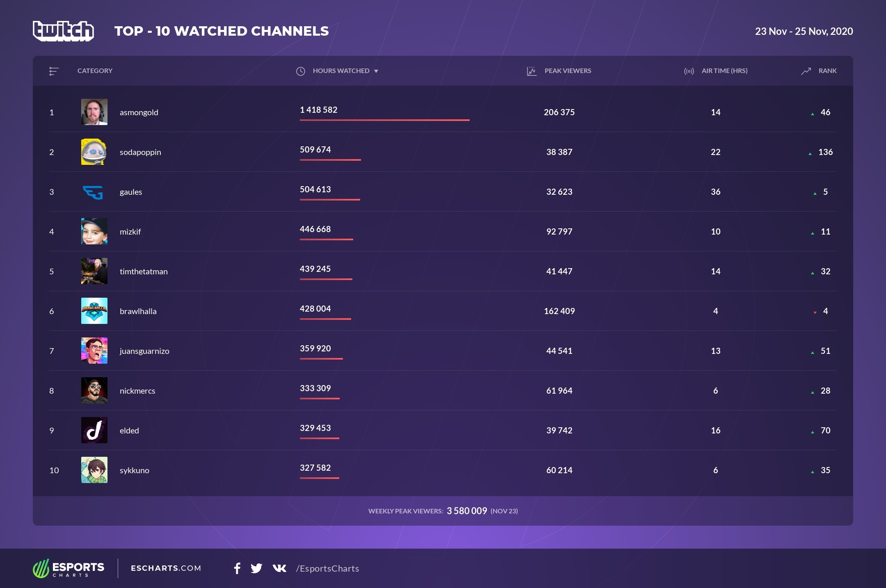This screenshot has height=588, width=886.
Task: Click hours watched value 359 920
Action: point(315,349)
